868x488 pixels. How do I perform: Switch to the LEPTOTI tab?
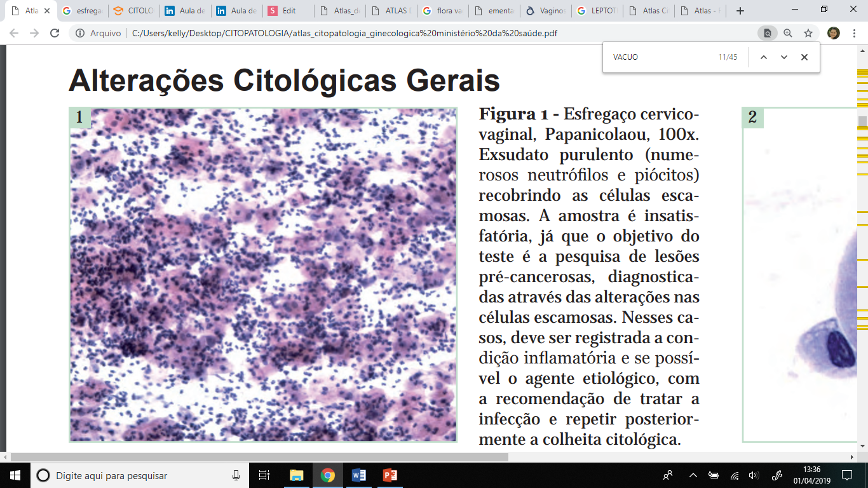597,11
